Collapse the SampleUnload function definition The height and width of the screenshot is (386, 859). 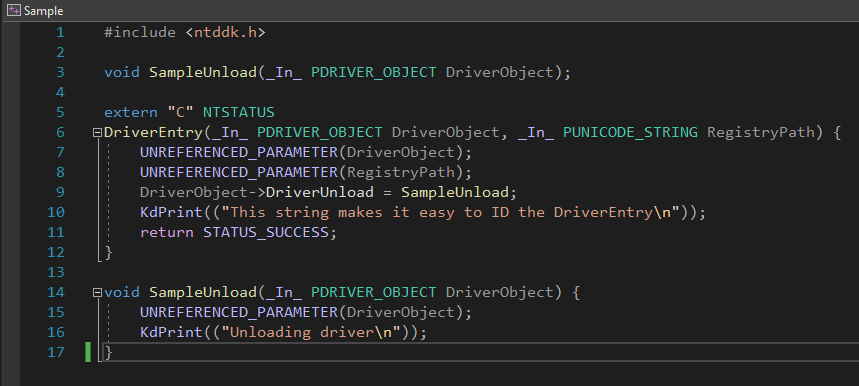[x=98, y=292]
